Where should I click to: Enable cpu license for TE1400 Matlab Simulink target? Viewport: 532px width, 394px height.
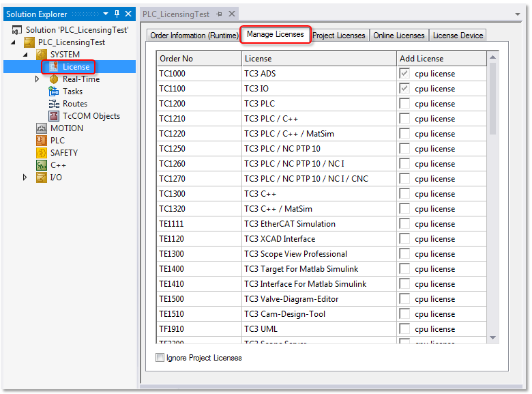click(x=404, y=268)
